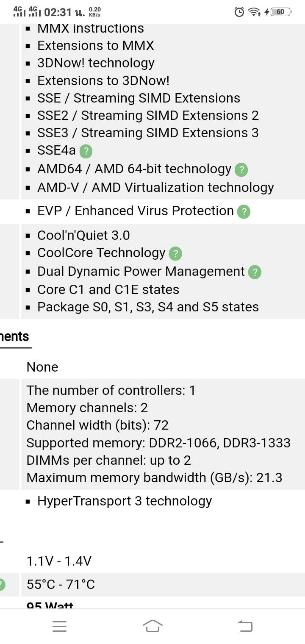The width and height of the screenshot is (305, 644).
Task: Click help icon beside Enhanced Virus Protection
Action: click(x=244, y=211)
